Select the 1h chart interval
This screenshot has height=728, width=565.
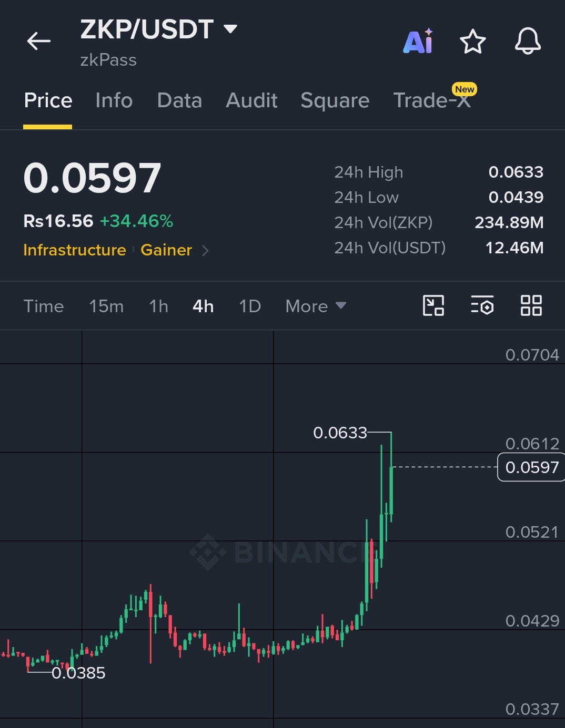click(158, 306)
